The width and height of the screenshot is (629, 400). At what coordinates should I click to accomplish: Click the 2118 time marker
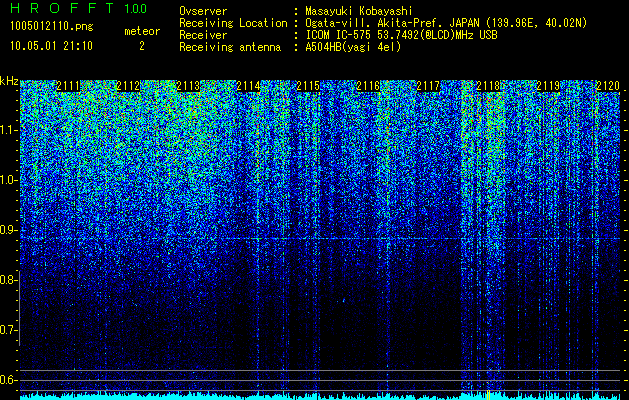pos(488,86)
